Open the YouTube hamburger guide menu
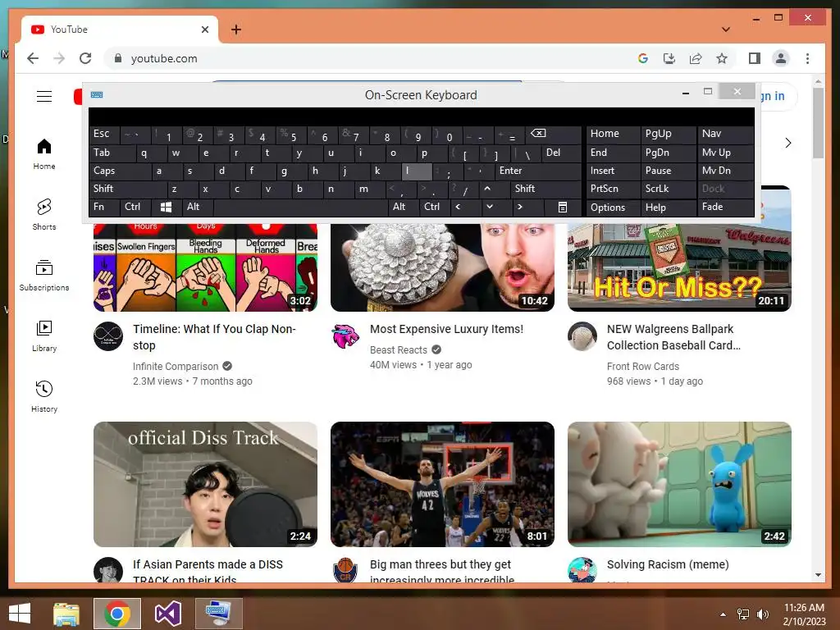Image resolution: width=840 pixels, height=630 pixels. coord(44,97)
